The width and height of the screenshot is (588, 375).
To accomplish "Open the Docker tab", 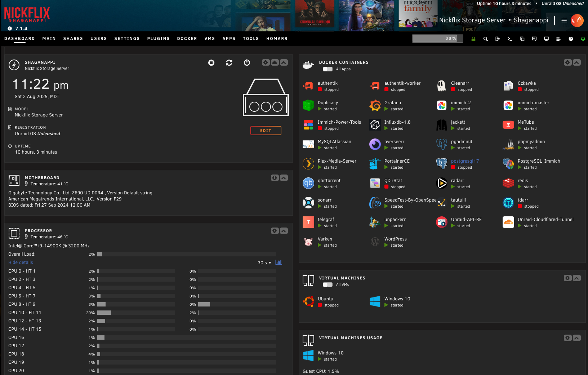I will [187, 39].
